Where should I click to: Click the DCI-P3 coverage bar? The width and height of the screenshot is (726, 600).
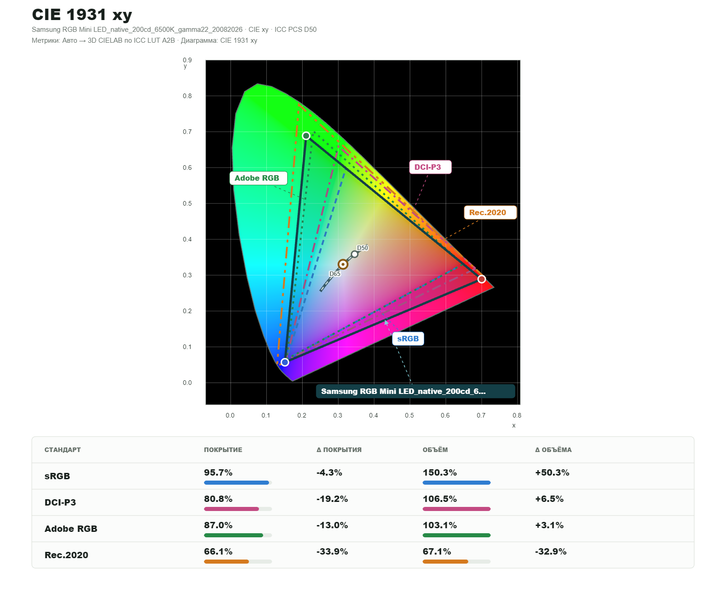[x=238, y=509]
